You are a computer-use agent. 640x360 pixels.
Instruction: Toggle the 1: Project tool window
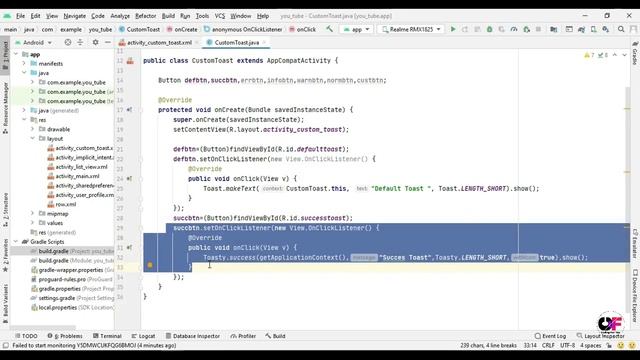(x=5, y=57)
